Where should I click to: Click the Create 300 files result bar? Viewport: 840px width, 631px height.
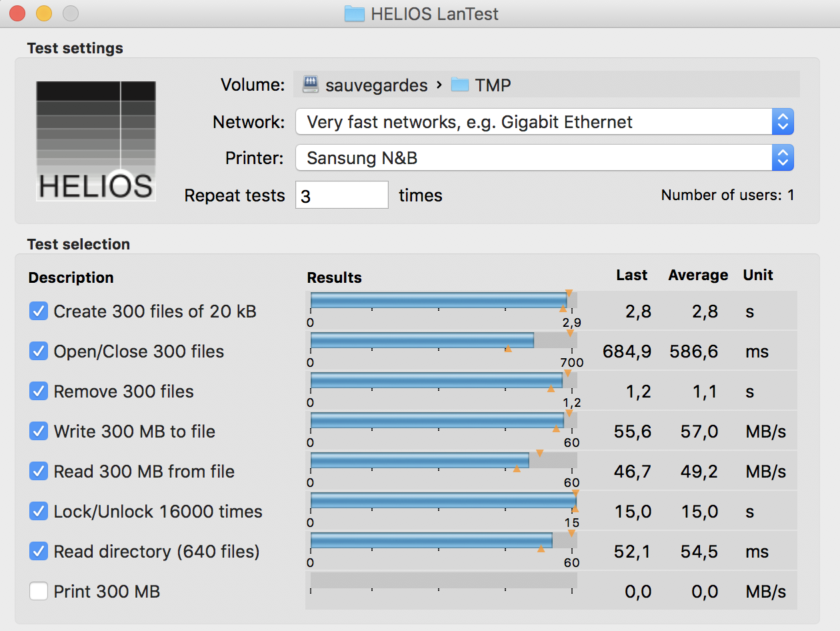click(x=443, y=300)
